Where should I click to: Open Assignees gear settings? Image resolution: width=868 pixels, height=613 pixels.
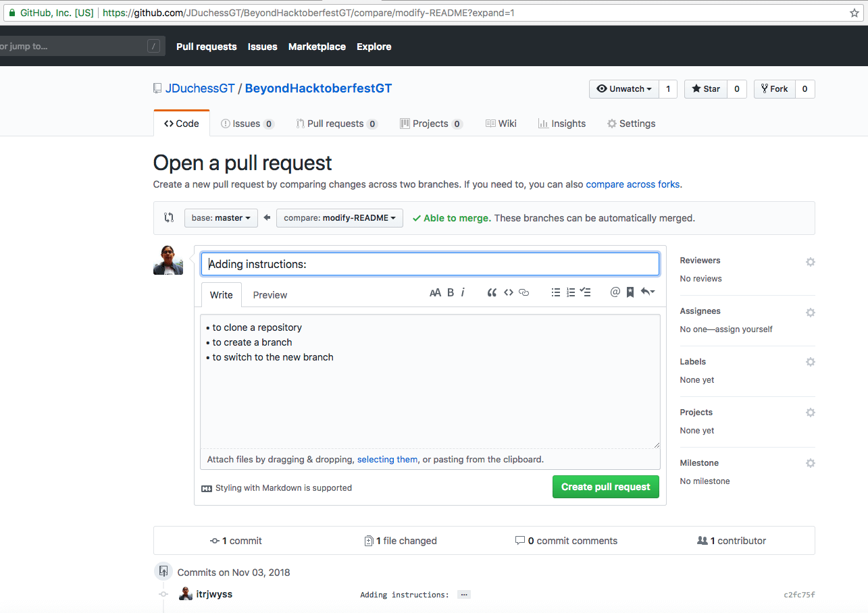click(x=811, y=313)
